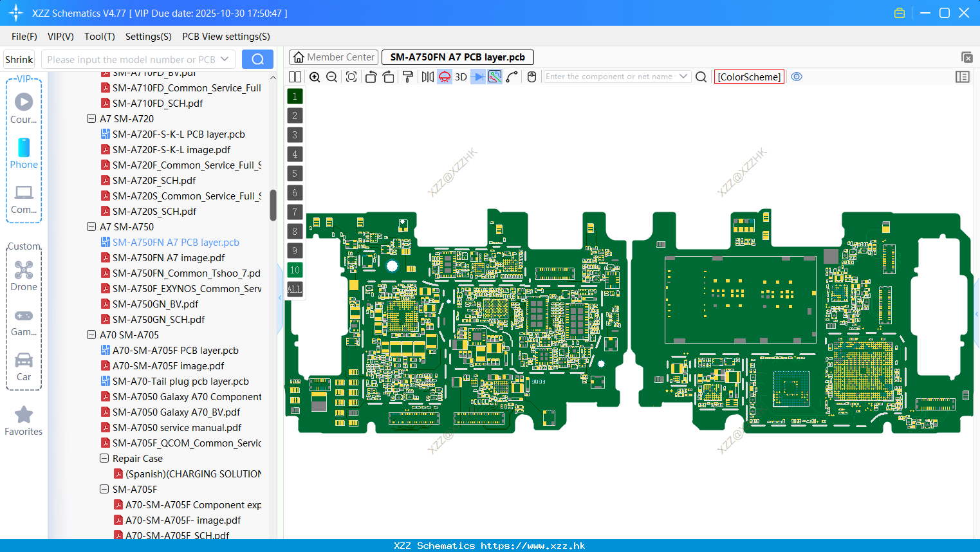980x552 pixels.
Task: Show PCB layer 5
Action: 295,174
